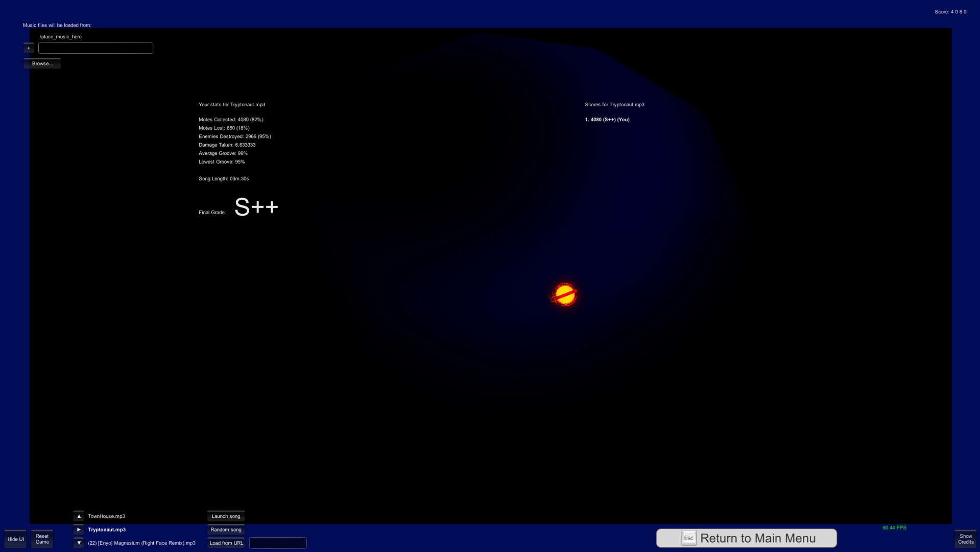Click the plus button beside the path field
Image resolution: width=980 pixels, height=552 pixels.
pyautogui.click(x=29, y=48)
